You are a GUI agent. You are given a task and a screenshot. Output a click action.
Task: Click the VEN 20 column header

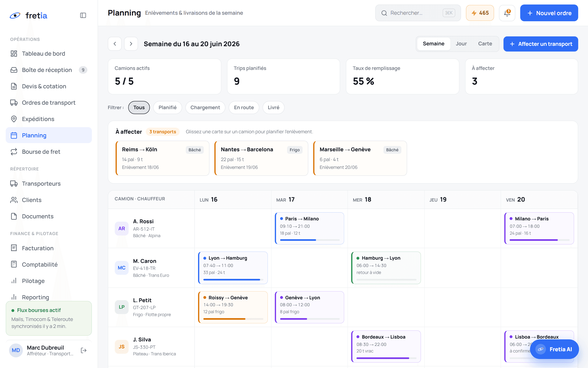point(539,200)
